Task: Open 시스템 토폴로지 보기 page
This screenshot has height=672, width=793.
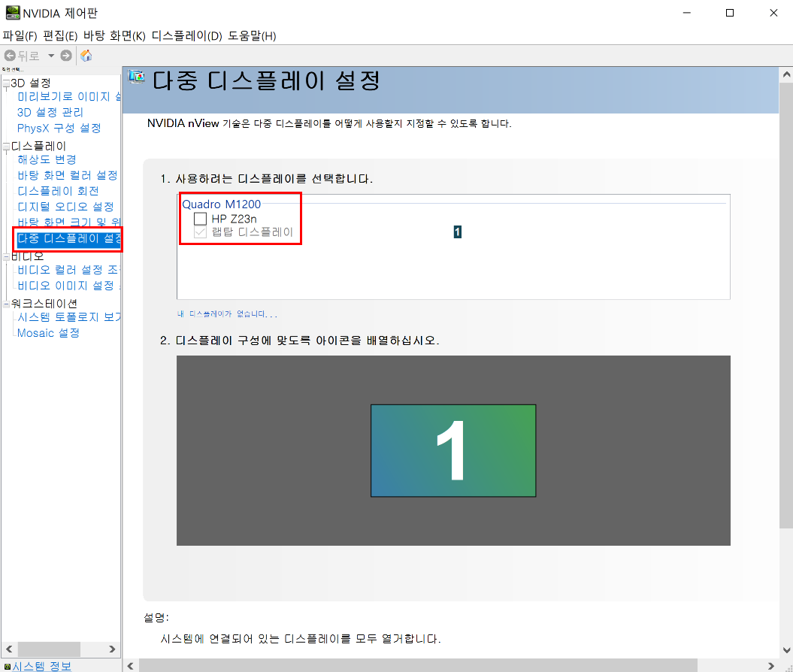Action: point(69,317)
